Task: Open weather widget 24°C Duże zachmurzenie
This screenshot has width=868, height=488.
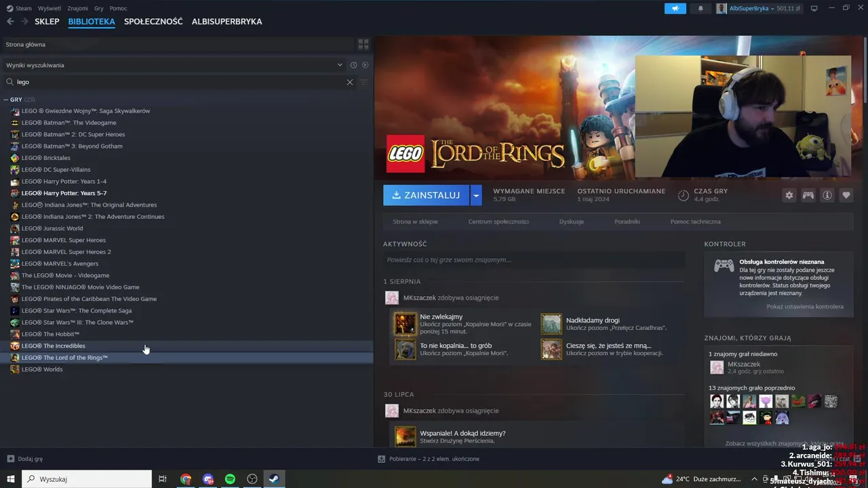Action: tap(701, 479)
